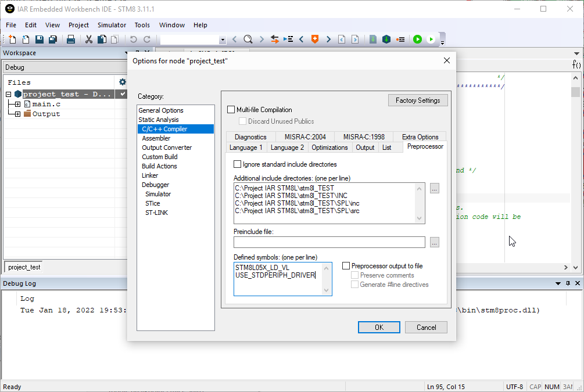Expand the main.c tree node
The image size is (584, 392).
17,104
